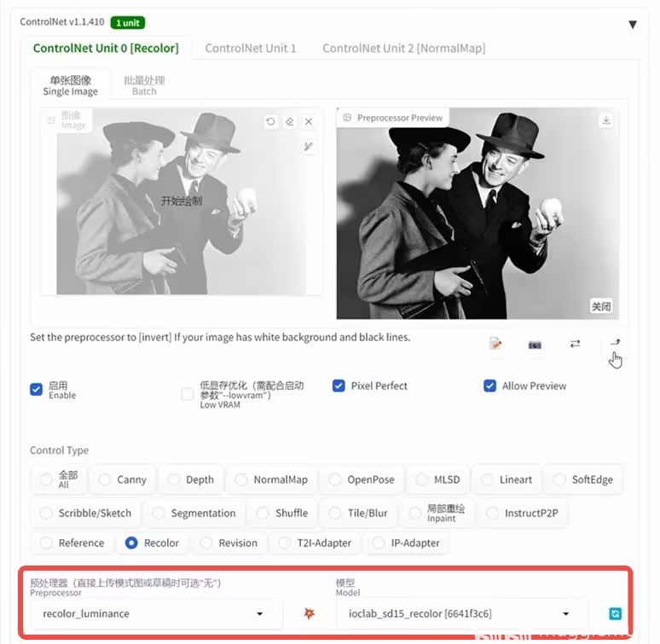
Task: Click the new canvas notepad icon
Action: pos(495,344)
